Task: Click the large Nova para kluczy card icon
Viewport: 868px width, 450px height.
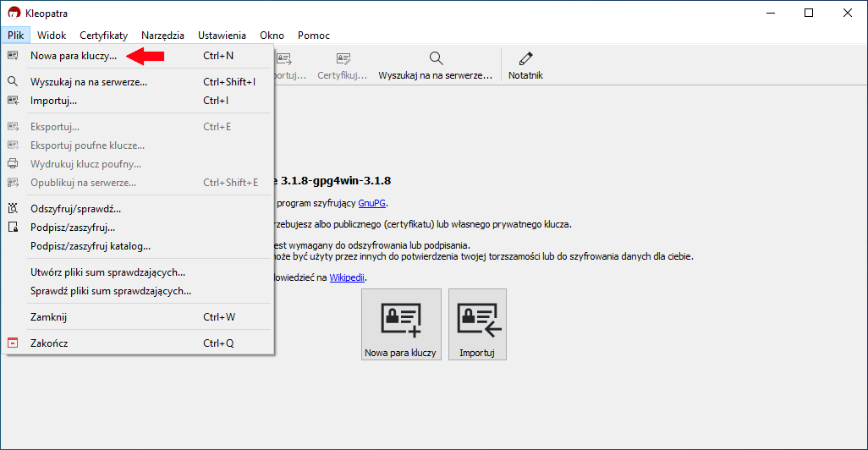Action: click(401, 320)
